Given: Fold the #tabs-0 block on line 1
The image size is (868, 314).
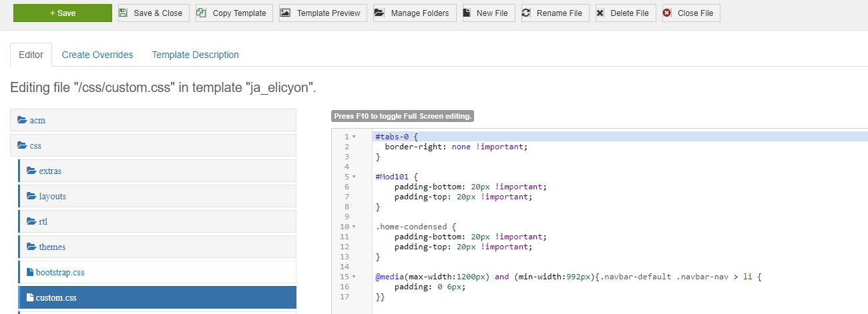Looking at the screenshot, I should click(x=354, y=137).
